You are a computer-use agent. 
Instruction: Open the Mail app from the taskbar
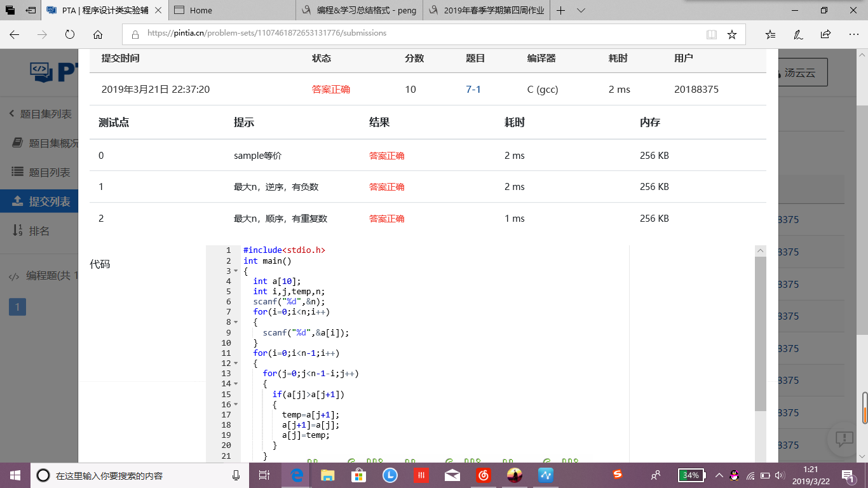coord(452,475)
